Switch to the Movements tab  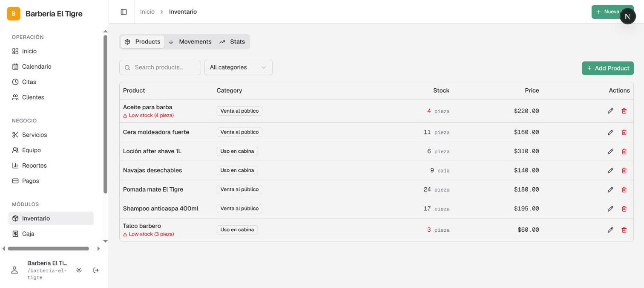(190, 42)
